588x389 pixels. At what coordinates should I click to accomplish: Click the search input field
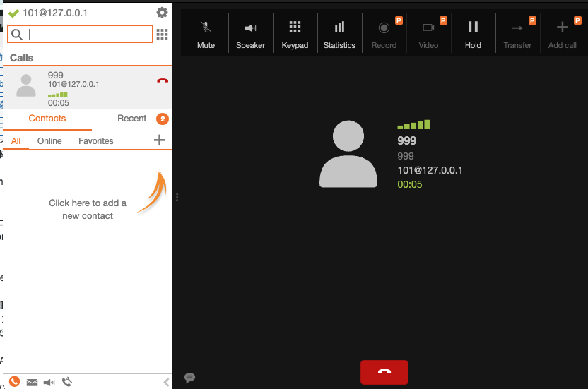tap(88, 35)
